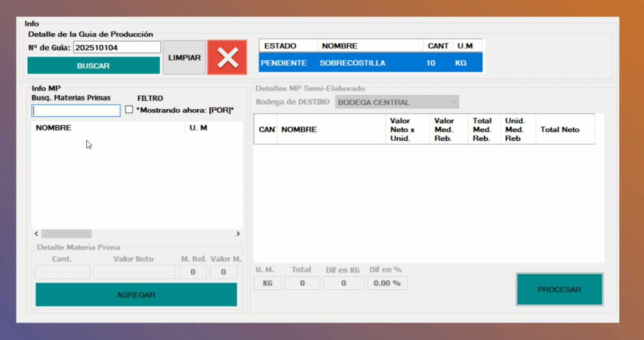Click the Nº de Guia input field
Screen dimensions: 644x340
click(x=117, y=48)
